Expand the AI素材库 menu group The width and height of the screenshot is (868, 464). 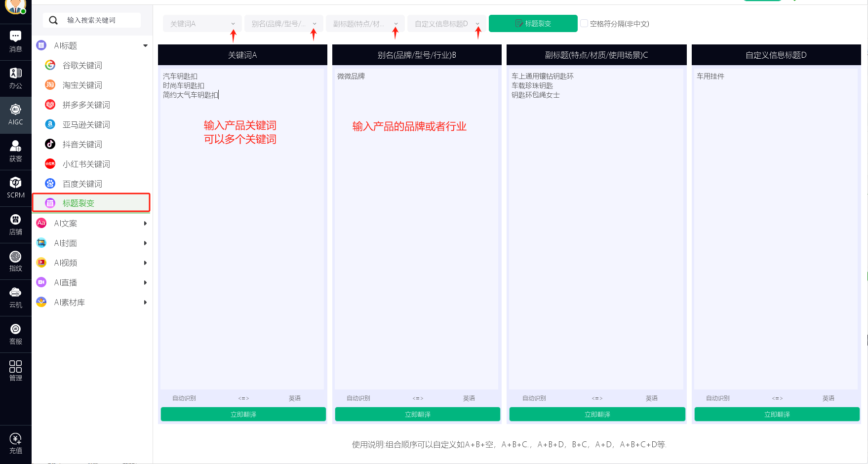tap(145, 302)
